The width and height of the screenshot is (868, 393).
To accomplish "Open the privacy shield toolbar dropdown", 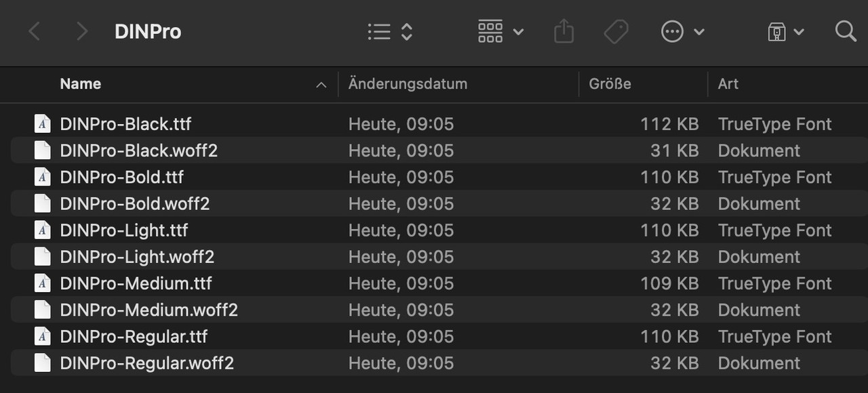I will click(x=785, y=31).
